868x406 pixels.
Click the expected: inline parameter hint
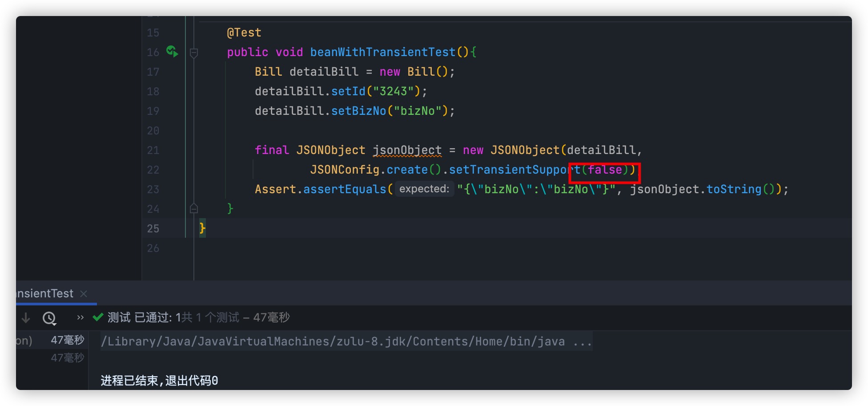point(423,189)
